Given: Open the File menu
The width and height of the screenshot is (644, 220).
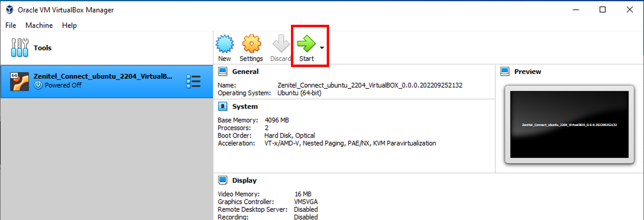Looking at the screenshot, I should point(10,25).
